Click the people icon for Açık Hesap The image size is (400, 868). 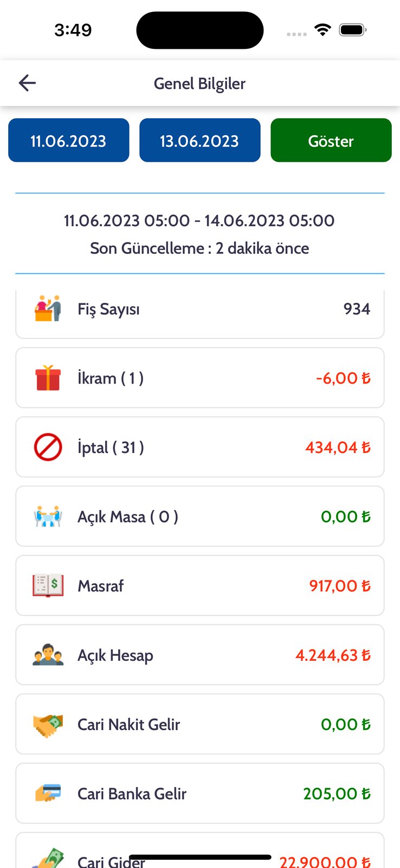tap(48, 655)
